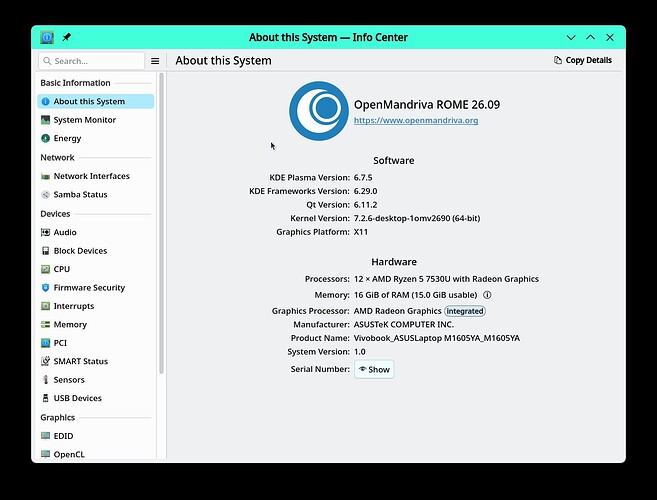Click the 'AMD Radeon Graphics' processor value
Image resolution: width=657 pixels, height=500 pixels.
click(x=397, y=311)
